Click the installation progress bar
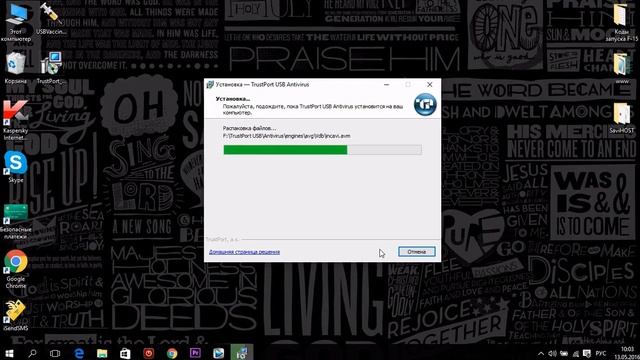640x360 pixels. coord(322,150)
